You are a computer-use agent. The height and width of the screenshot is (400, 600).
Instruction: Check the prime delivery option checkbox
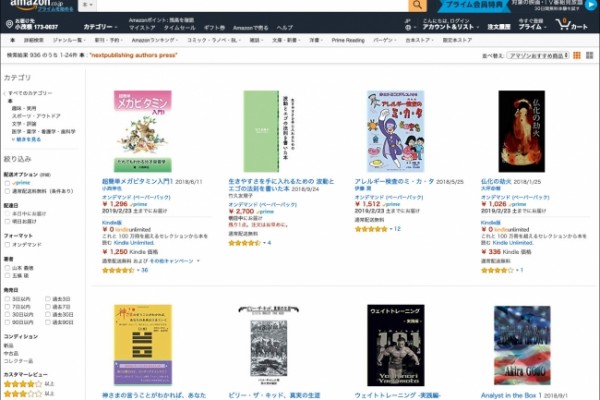(7, 183)
